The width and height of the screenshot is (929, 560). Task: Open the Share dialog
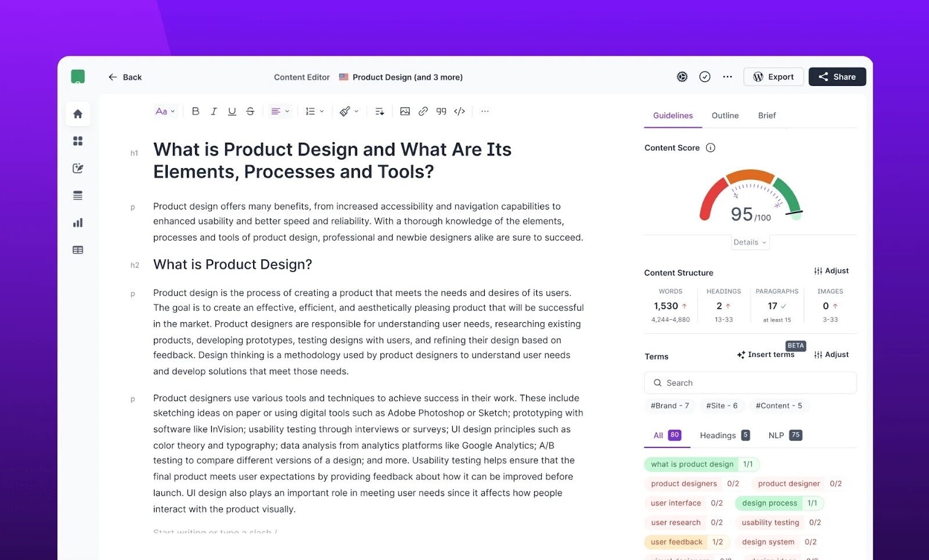click(x=837, y=76)
